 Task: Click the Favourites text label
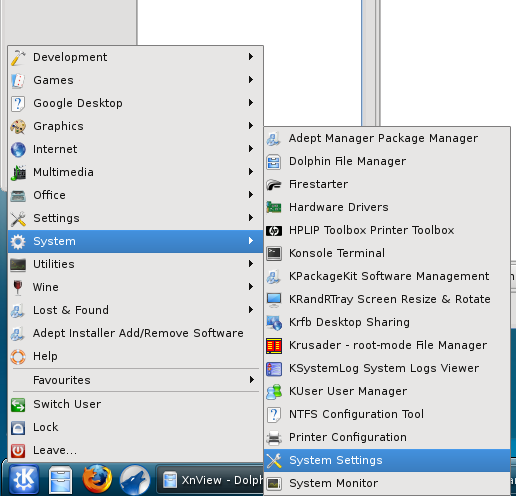tap(62, 380)
